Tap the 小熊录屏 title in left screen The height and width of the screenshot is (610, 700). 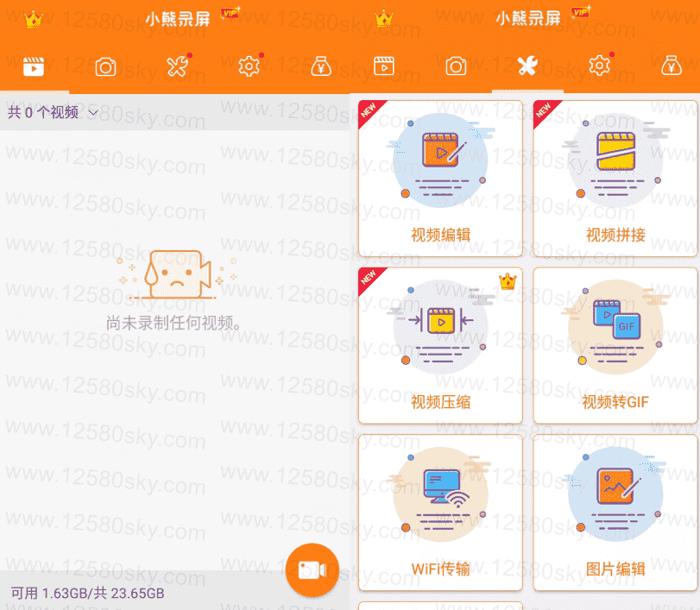pos(178,19)
